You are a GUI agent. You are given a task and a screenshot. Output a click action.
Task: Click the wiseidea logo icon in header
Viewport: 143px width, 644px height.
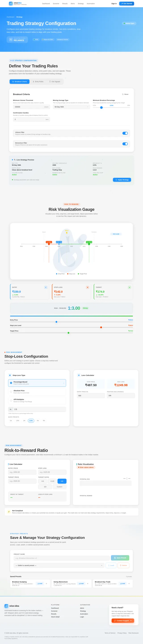[x=11, y=4]
